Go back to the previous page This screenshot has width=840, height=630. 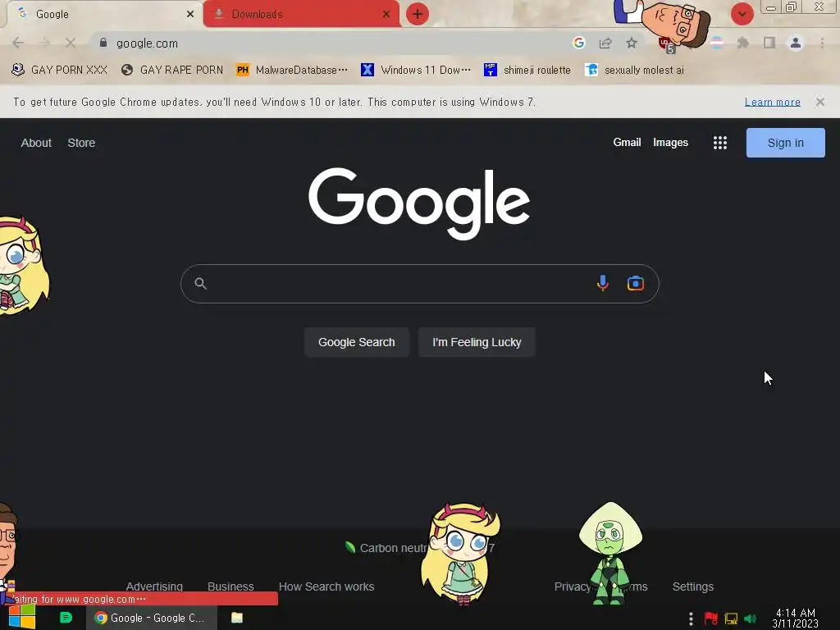tap(18, 43)
